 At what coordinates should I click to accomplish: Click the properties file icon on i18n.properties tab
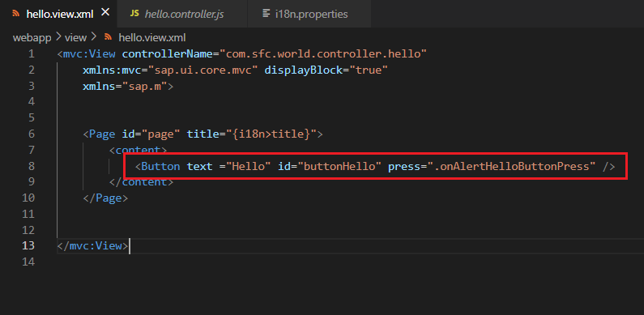pos(267,14)
